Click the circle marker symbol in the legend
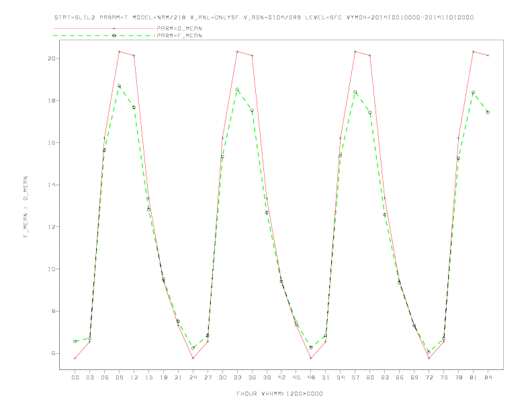Viewport: 532px width, 411px height. (114, 36)
